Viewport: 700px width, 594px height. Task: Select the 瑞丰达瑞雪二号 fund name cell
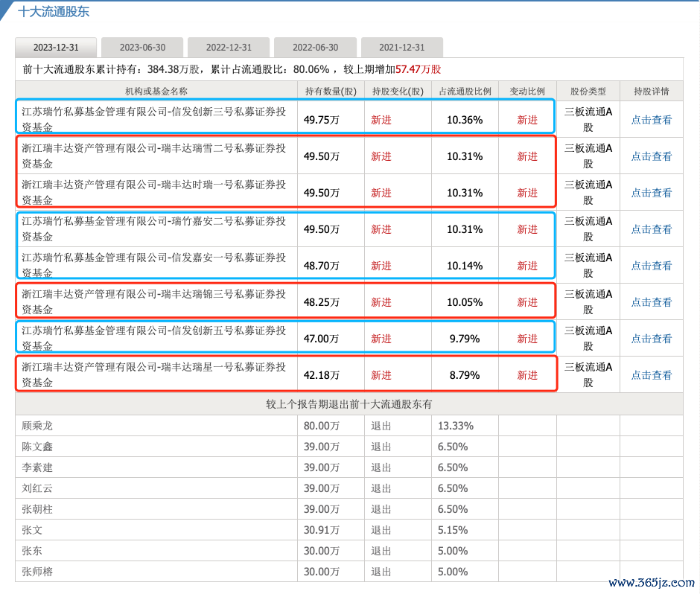point(156,156)
